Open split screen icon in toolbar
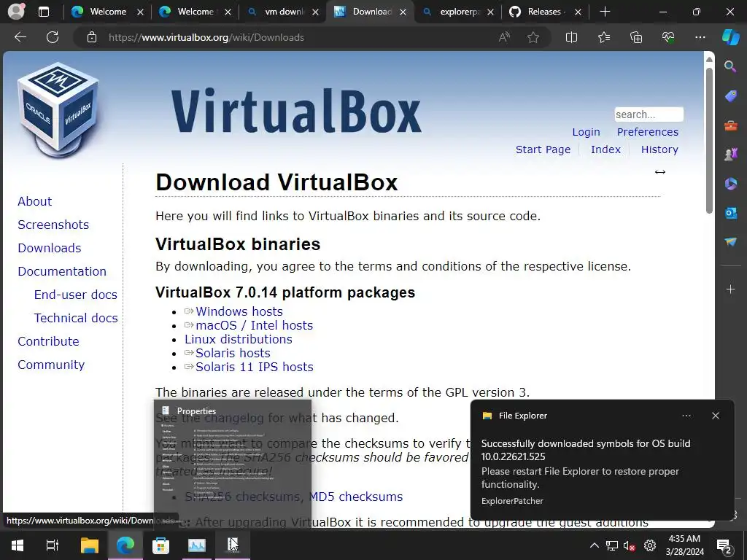The height and width of the screenshot is (560, 747). [x=571, y=37]
